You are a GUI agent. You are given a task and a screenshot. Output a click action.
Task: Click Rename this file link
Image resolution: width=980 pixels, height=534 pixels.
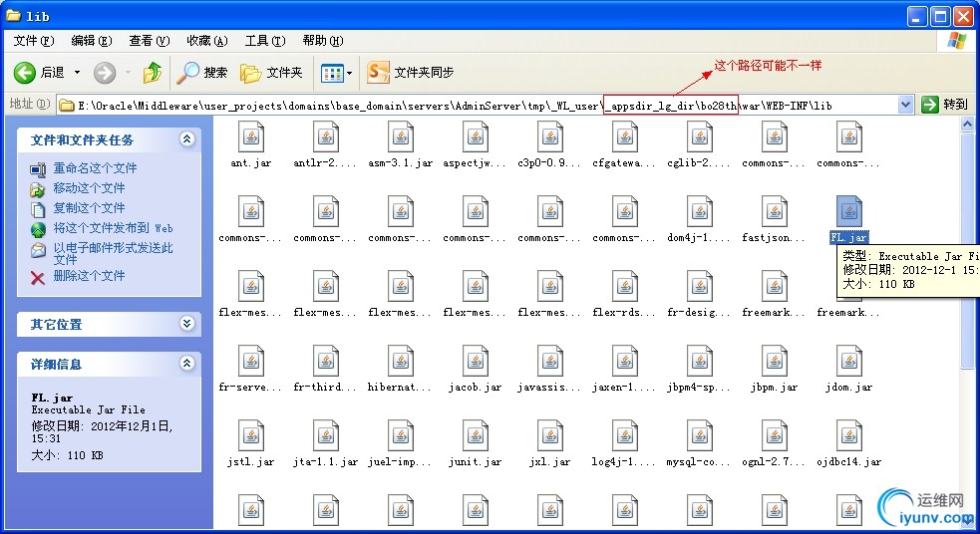[x=95, y=168]
